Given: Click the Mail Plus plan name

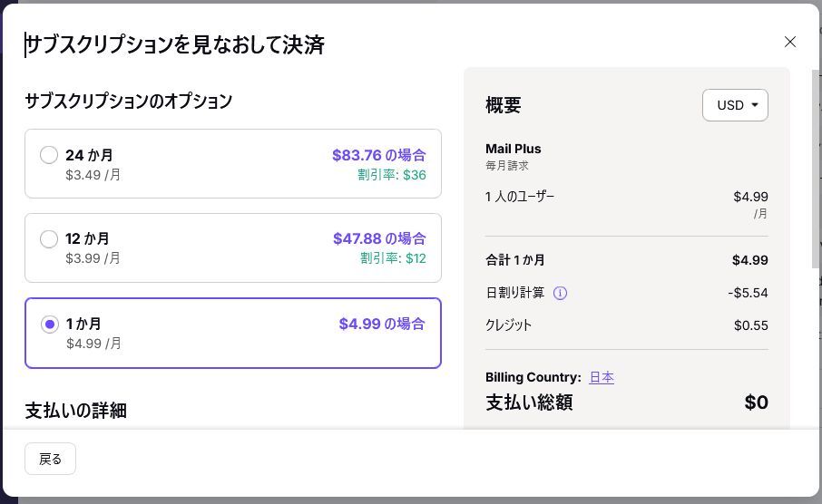Looking at the screenshot, I should point(514,149).
